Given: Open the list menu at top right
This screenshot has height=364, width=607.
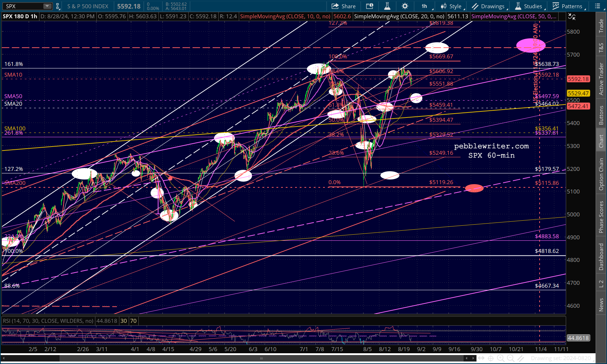Looking at the screenshot, I should (x=598, y=6).
